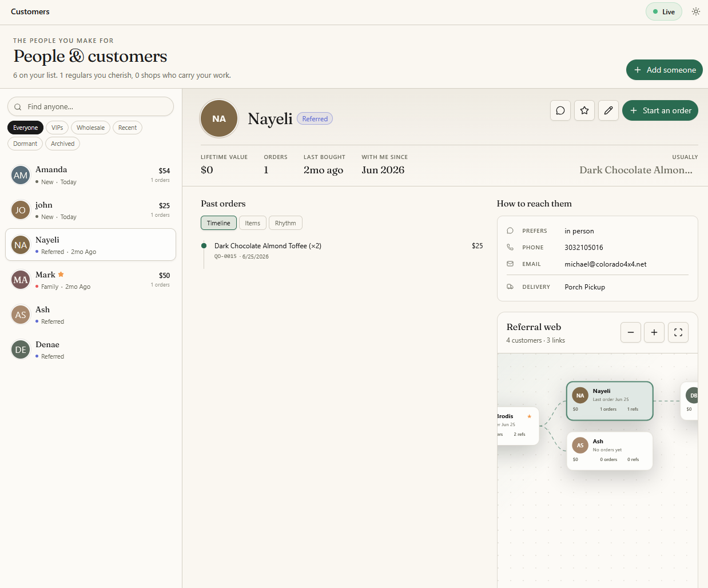The image size is (708, 588).
Task: Filter list by VIPs
Action: tap(57, 128)
